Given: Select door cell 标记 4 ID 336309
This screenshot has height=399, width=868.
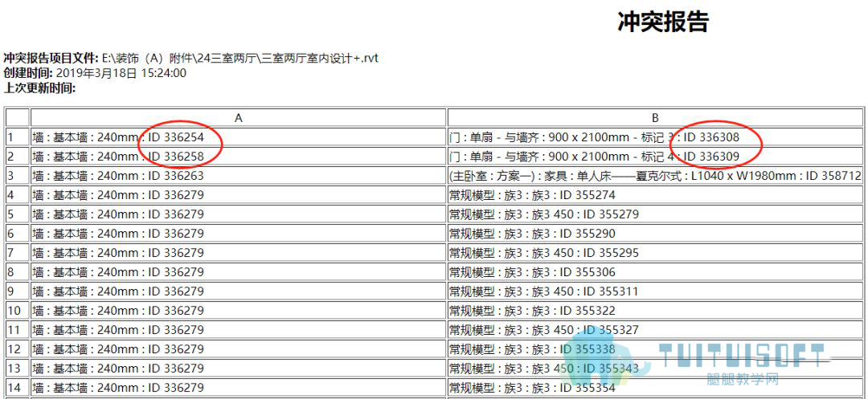Looking at the screenshot, I should tap(655, 157).
